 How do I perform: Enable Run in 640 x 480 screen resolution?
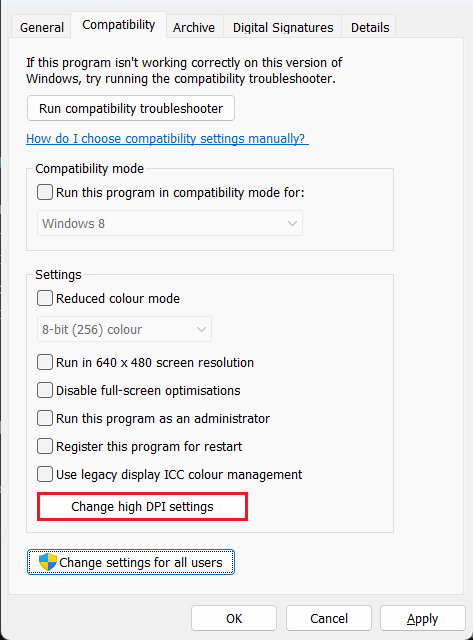[45, 362]
